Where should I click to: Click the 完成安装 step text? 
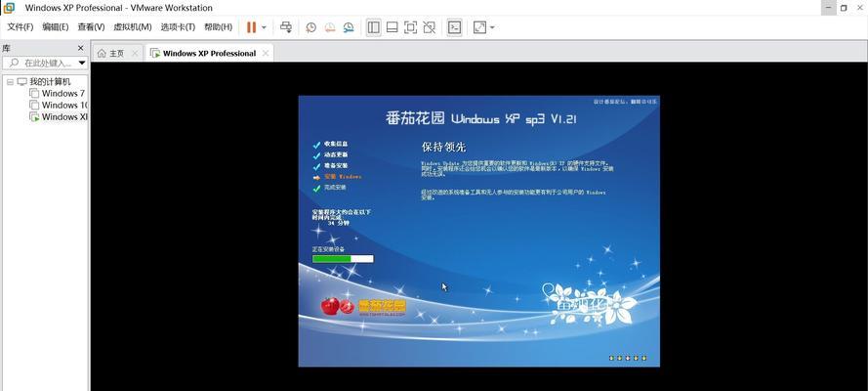tap(335, 188)
